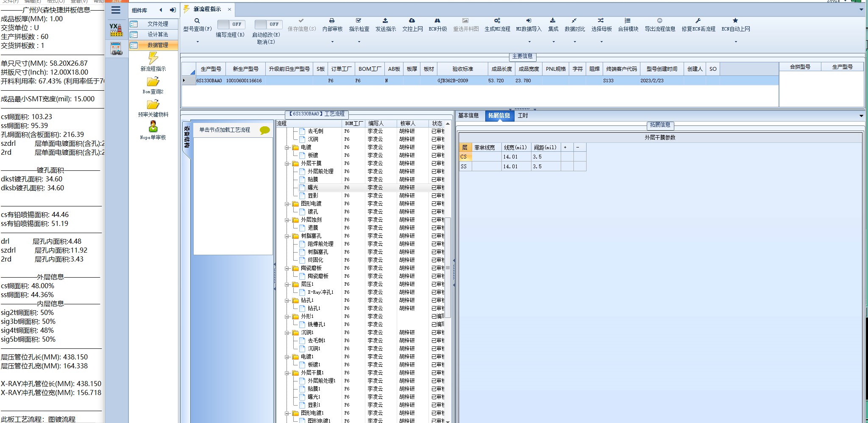This screenshot has width=868, height=423.
Task: Click the 新流程指示 lightning icon in sidebar
Action: pyautogui.click(x=153, y=58)
